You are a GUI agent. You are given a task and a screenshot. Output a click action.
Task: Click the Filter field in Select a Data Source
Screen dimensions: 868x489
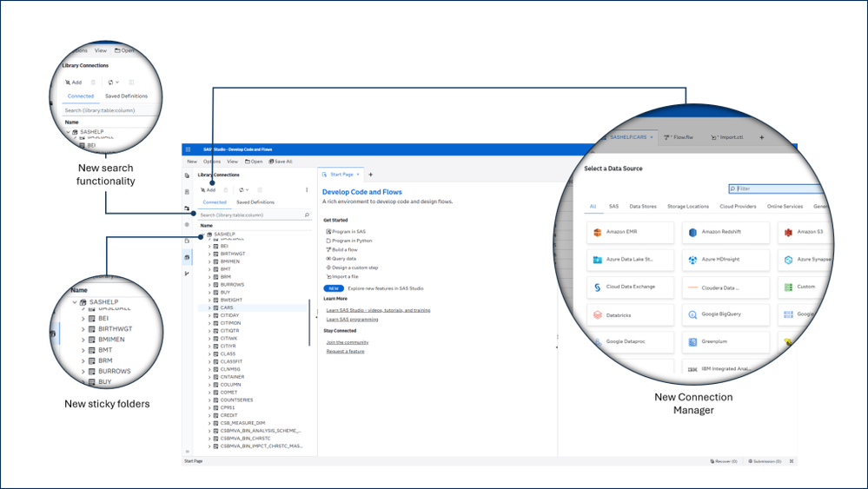click(x=776, y=188)
